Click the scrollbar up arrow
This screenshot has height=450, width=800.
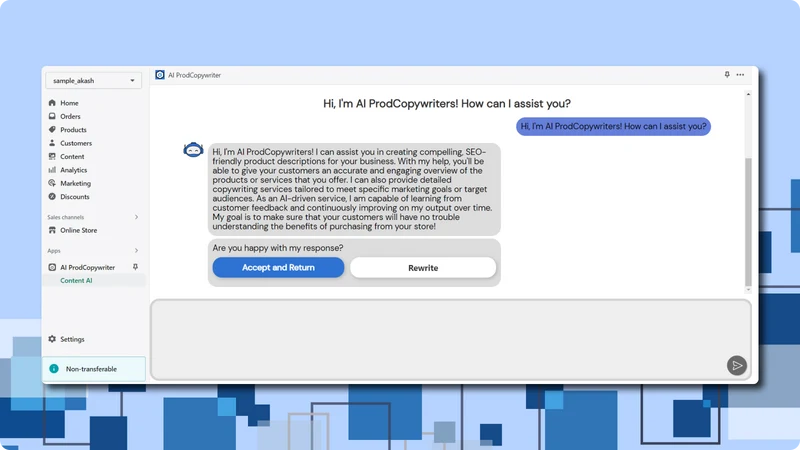(x=748, y=94)
